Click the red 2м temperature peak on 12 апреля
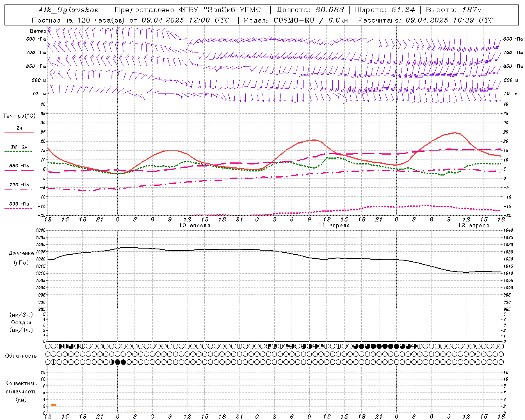The image size is (525, 420). tap(454, 132)
